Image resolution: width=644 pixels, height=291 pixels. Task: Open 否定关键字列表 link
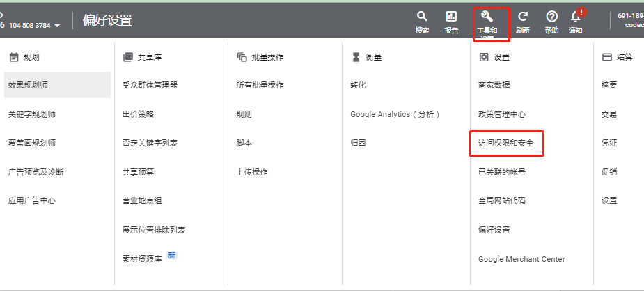pos(150,143)
